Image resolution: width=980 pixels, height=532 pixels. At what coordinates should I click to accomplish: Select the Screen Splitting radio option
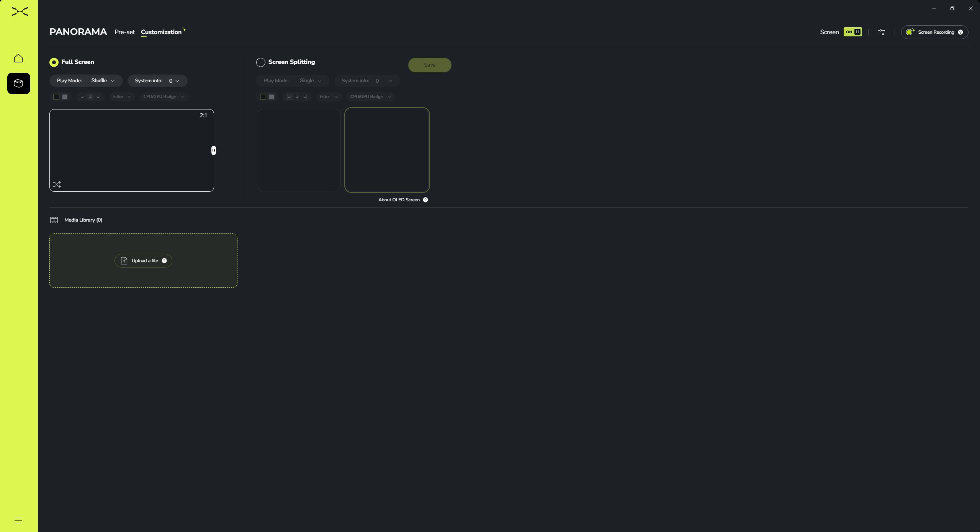[260, 62]
